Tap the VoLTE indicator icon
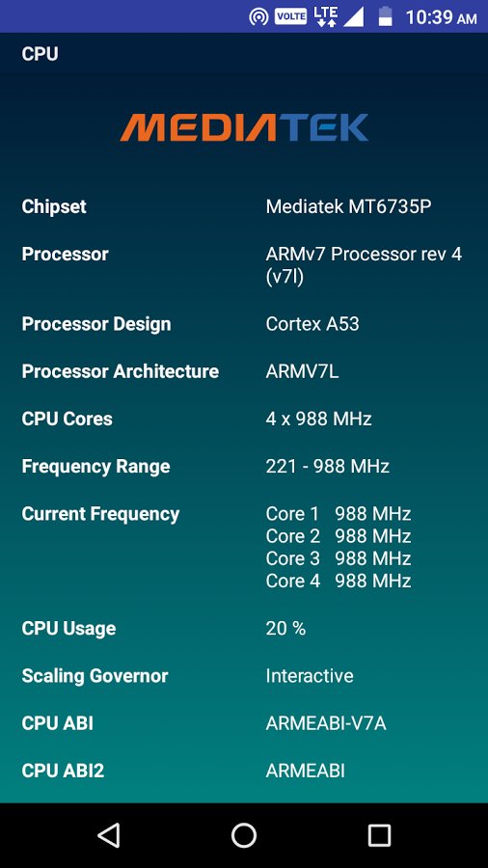Screen dimensions: 488x868 (290, 16)
